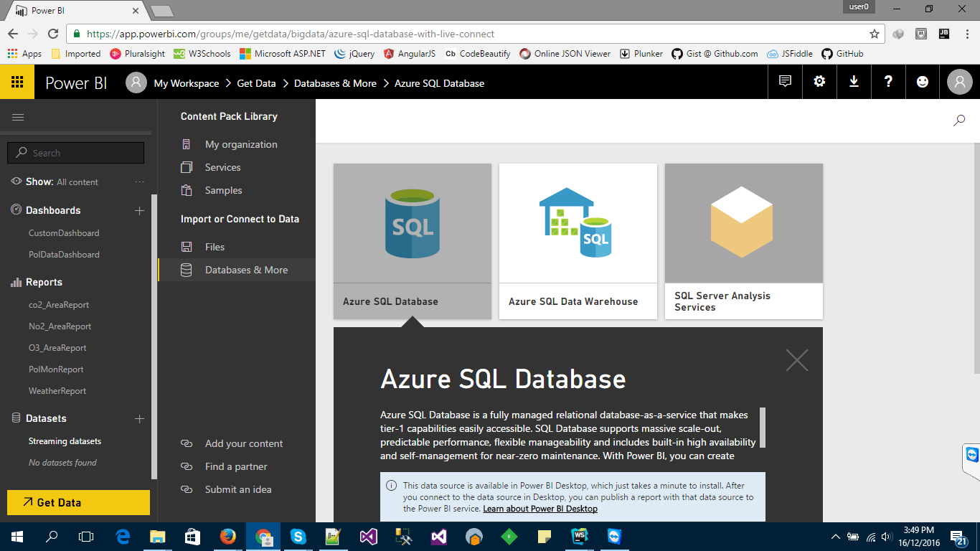Open the Chrome menu three dots
Screen dimensions: 980x551
coord(967,34)
